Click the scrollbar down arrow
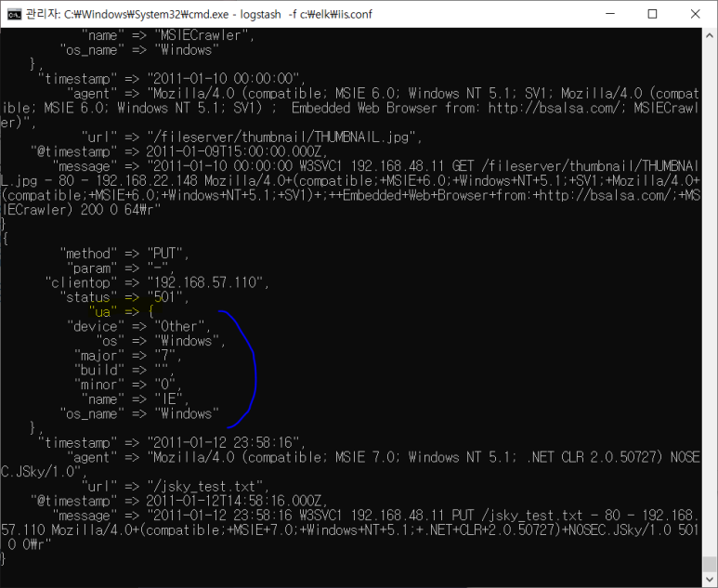718x588 pixels. click(710, 580)
